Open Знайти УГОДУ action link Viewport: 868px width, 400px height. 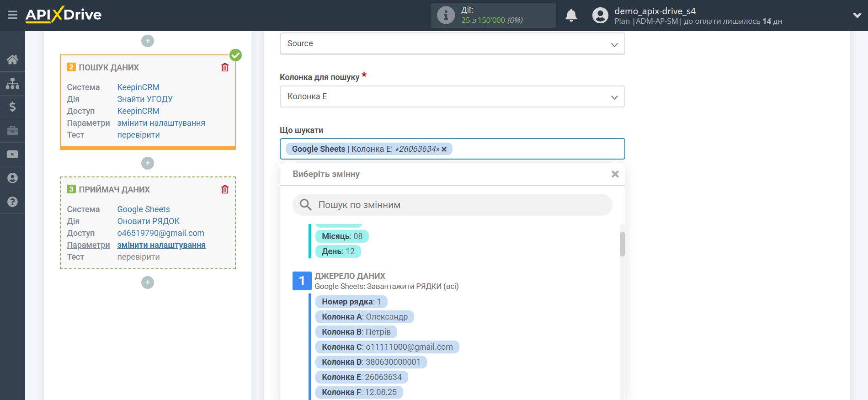tap(145, 99)
